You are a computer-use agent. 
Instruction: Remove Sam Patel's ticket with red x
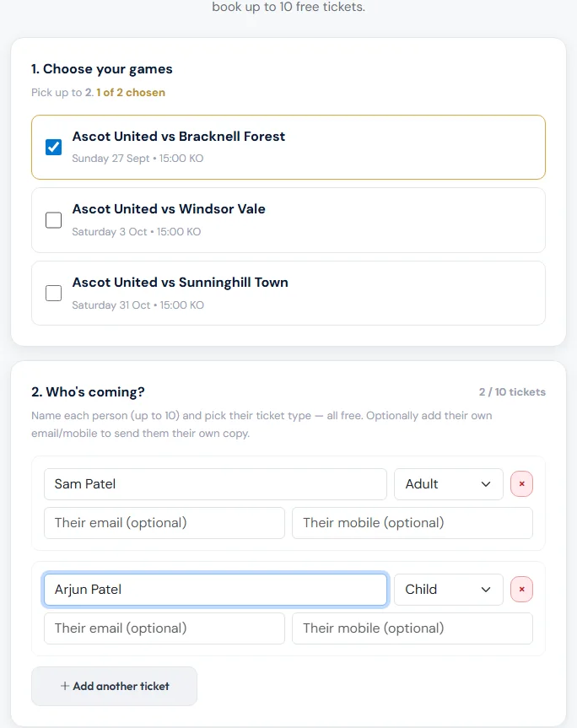point(521,483)
